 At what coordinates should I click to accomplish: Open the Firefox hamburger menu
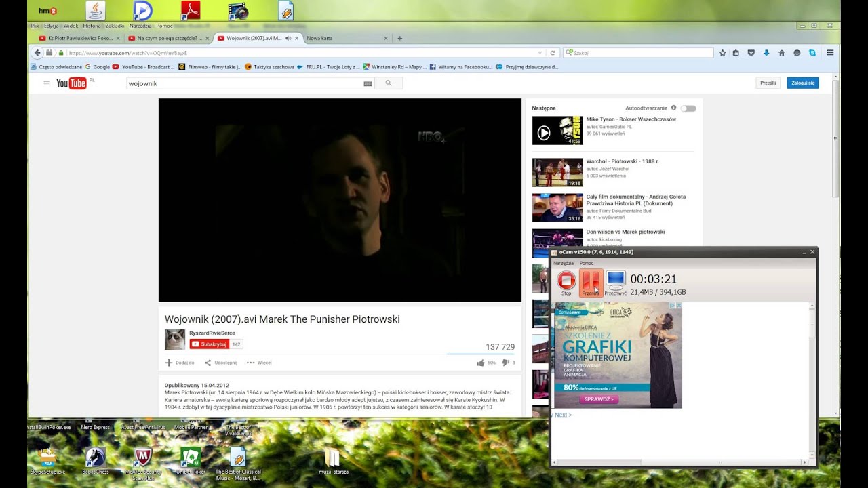[x=830, y=53]
